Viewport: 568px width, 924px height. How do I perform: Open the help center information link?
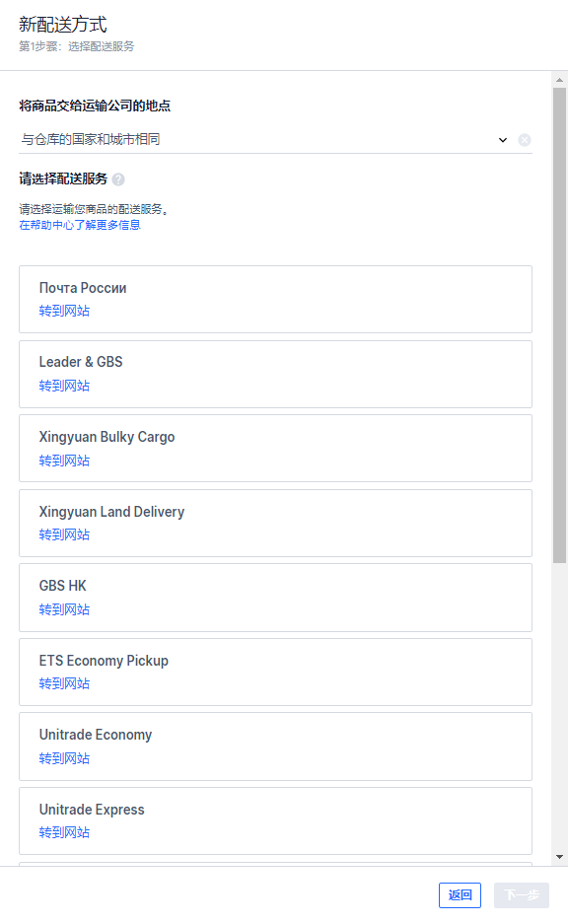click(80, 225)
